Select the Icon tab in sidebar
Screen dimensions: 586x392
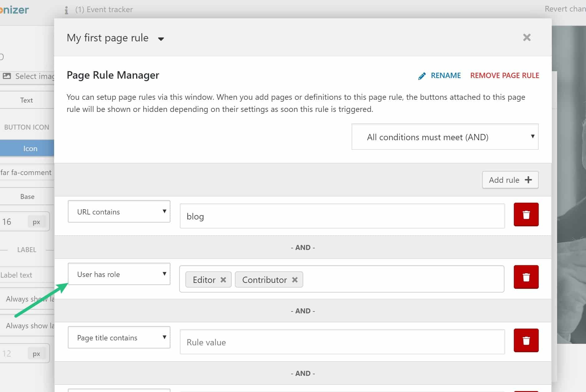point(27,148)
